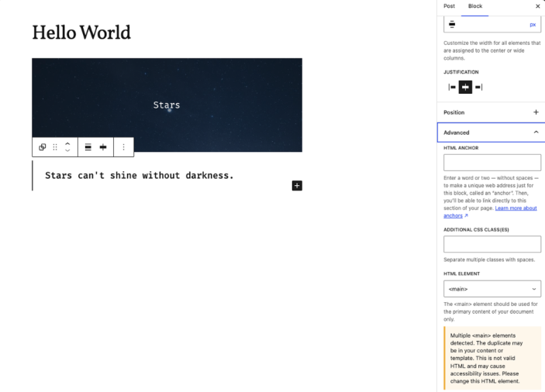Switch to the Post tab
The height and width of the screenshot is (392, 545).
pos(449,6)
